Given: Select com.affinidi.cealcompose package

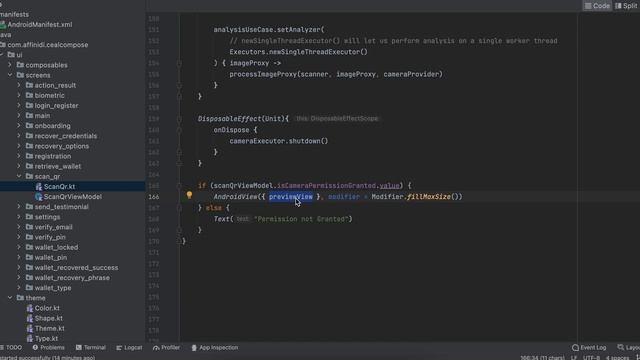Looking at the screenshot, I should click(x=48, y=45).
